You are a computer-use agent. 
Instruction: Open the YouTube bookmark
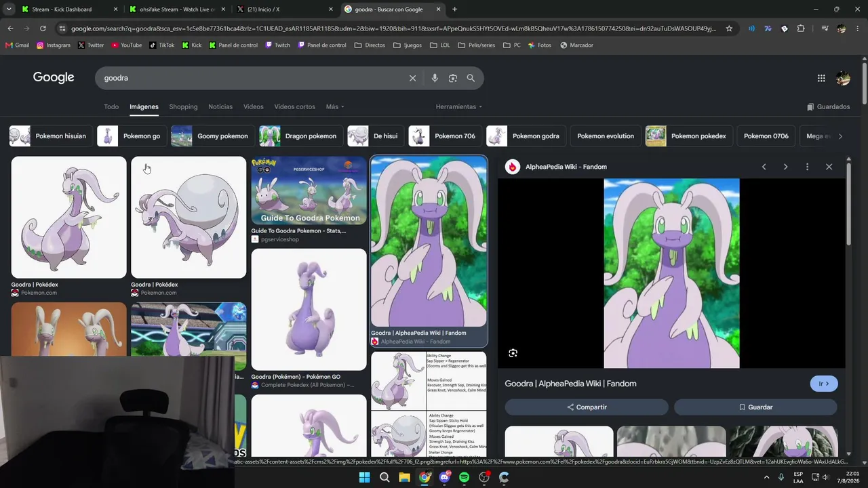coord(127,45)
